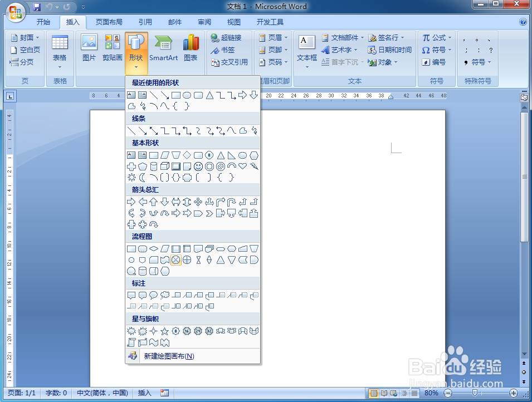The width and height of the screenshot is (532, 402).
Task: Click the Save icon in quick access
Action: (37, 7)
